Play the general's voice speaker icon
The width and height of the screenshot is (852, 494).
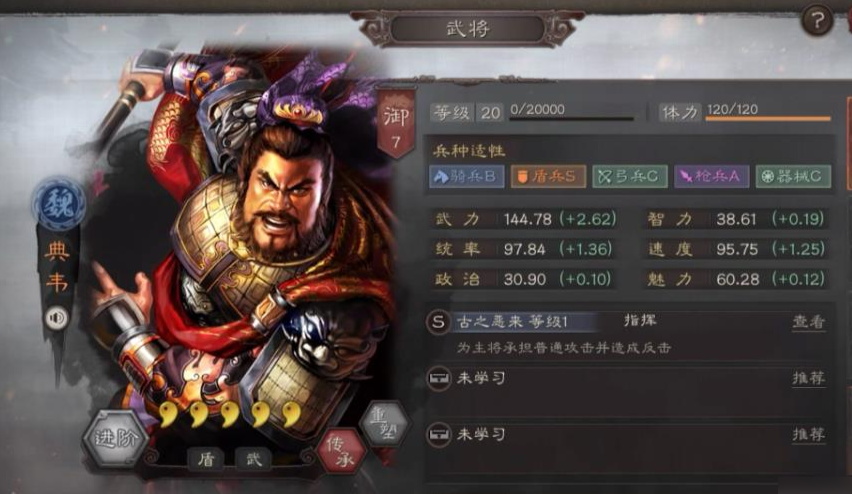(x=57, y=317)
